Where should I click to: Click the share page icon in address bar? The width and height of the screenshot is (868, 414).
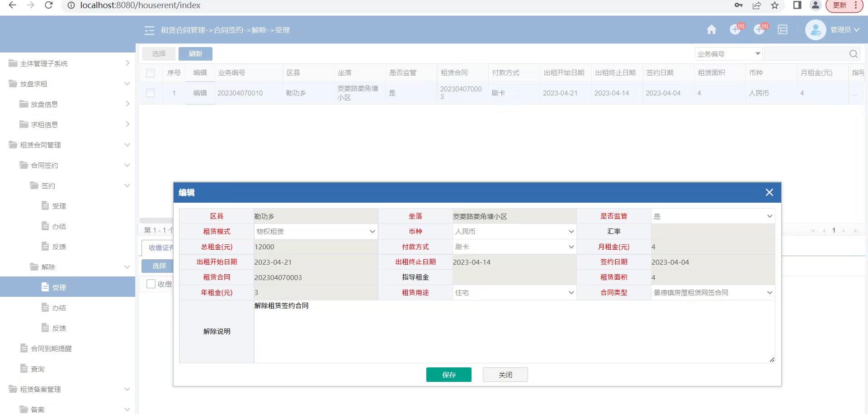pyautogui.click(x=757, y=5)
